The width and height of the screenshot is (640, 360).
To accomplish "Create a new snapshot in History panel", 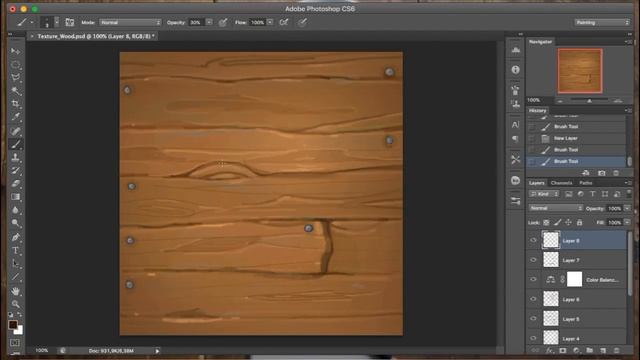I will 602,173.
